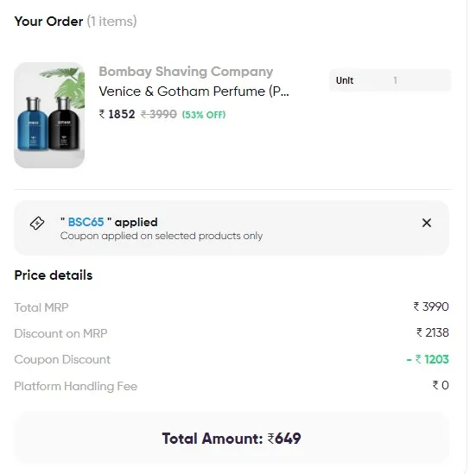Click the 53% OFF discount label

point(204,115)
